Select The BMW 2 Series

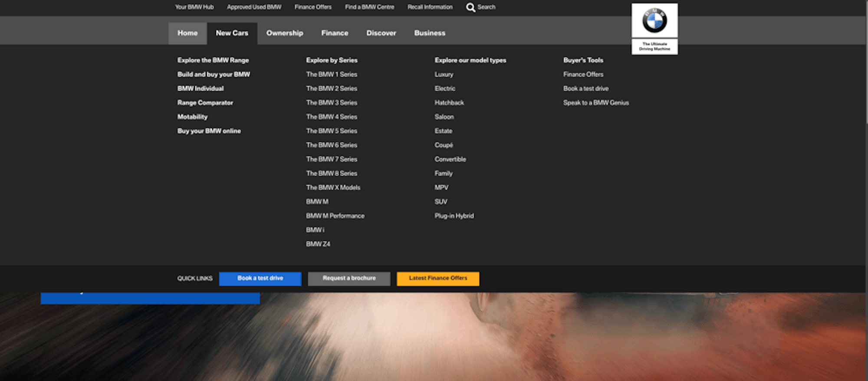point(332,89)
